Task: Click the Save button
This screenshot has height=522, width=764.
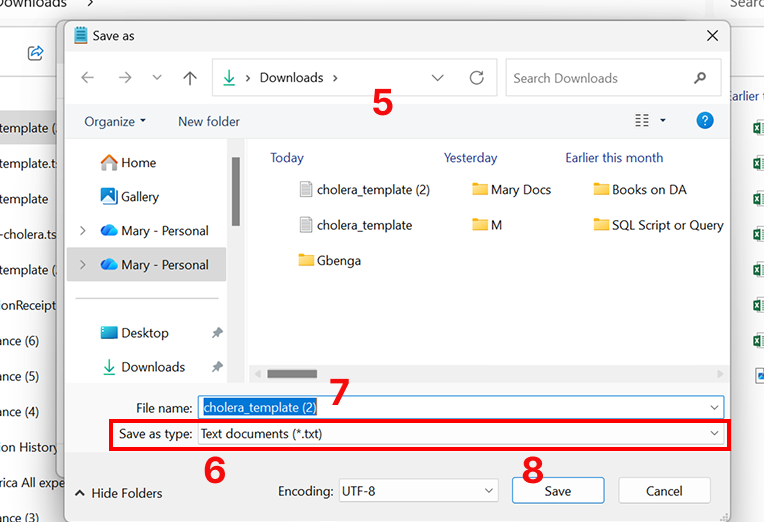Action: [558, 491]
